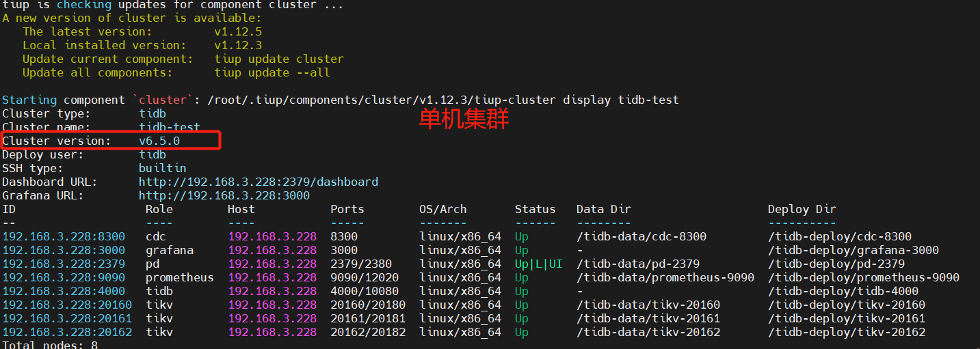
Task: Open the Grafana URL on port 3000
Action: tap(224, 195)
